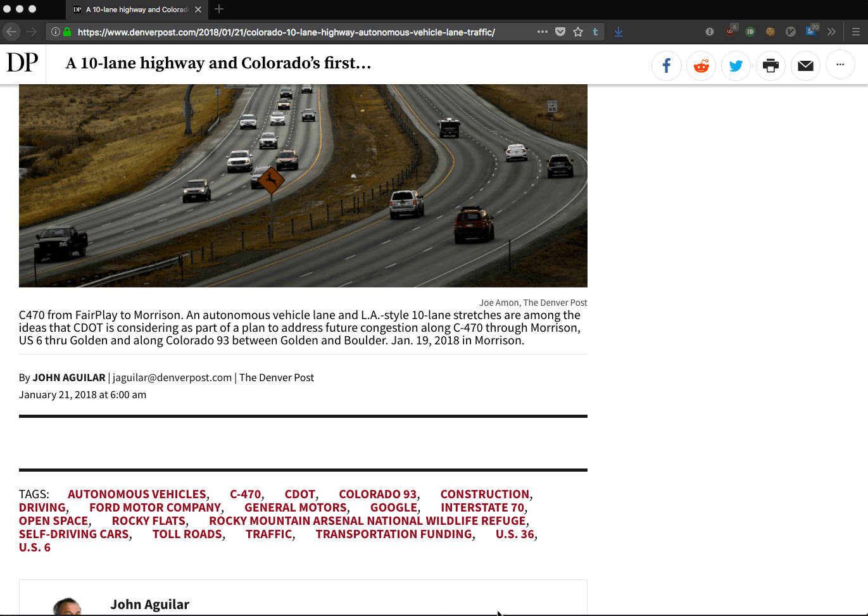This screenshot has width=868, height=616.
Task: Click GENERAL MOTORS tag link
Action: point(296,507)
